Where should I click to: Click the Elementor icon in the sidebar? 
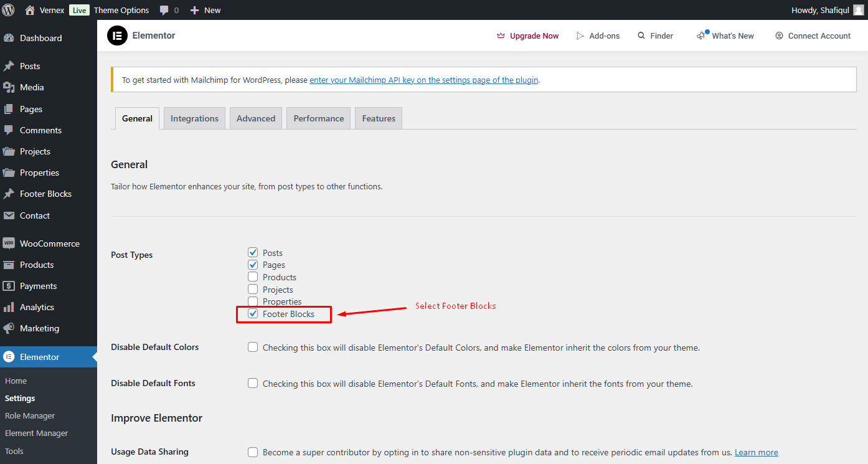[x=9, y=357]
